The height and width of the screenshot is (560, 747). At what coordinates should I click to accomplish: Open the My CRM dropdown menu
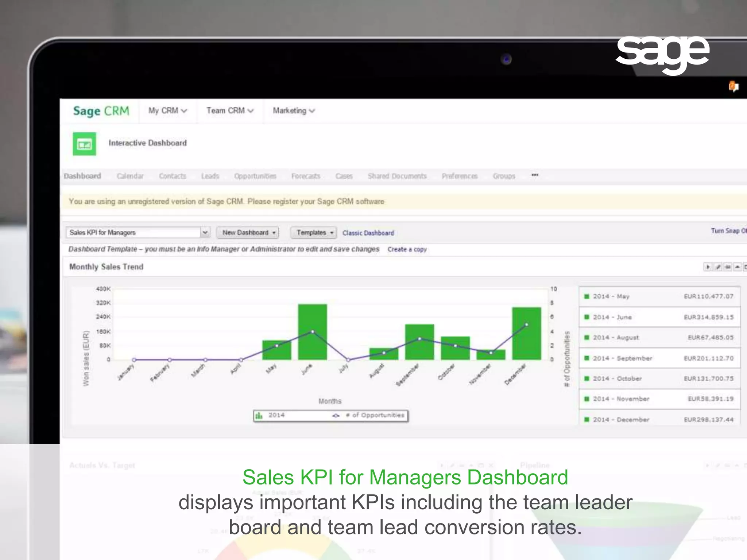pyautogui.click(x=167, y=110)
